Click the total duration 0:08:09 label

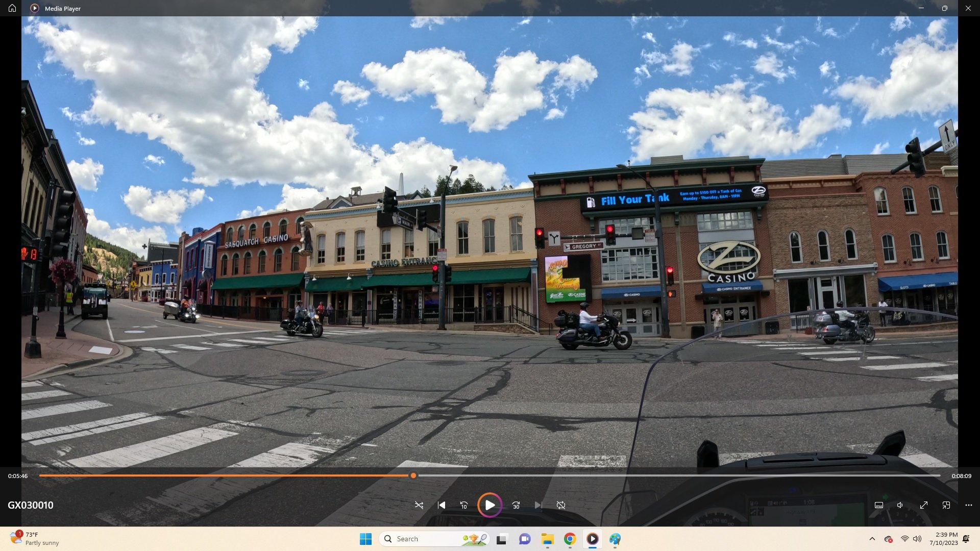tap(961, 476)
